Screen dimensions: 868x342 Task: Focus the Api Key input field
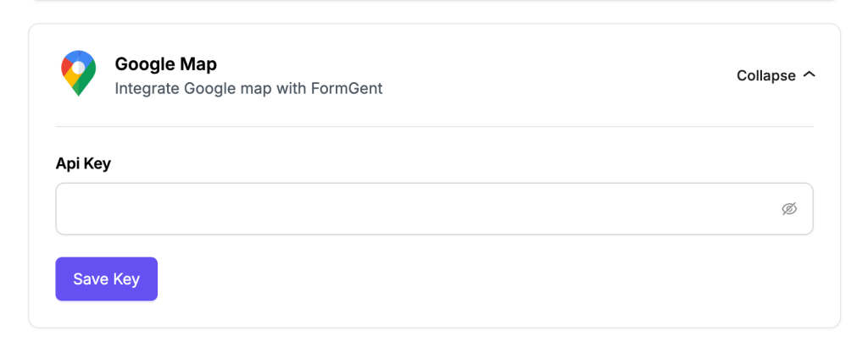(434, 209)
